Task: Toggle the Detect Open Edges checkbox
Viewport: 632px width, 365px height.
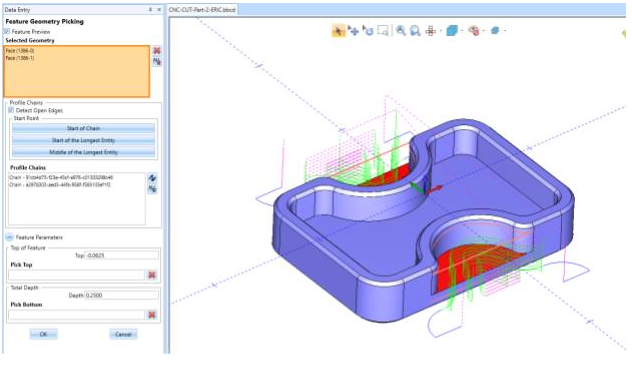Action: click(x=11, y=110)
